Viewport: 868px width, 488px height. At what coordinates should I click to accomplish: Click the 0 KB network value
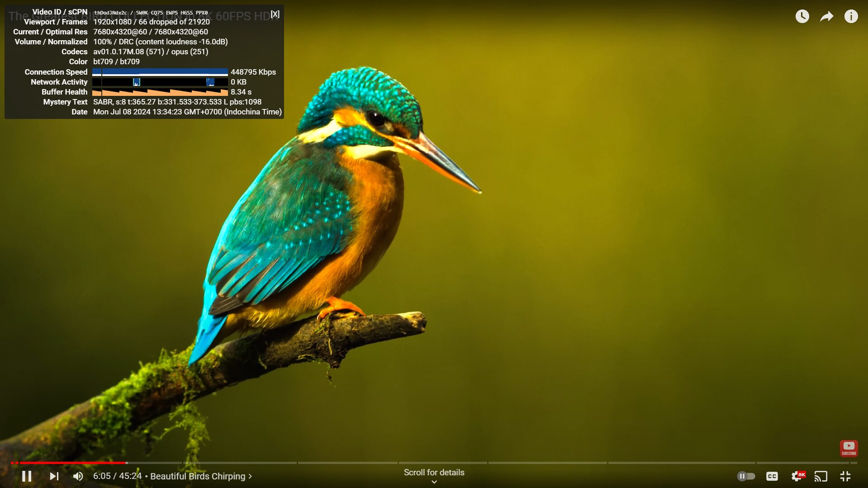(x=238, y=82)
